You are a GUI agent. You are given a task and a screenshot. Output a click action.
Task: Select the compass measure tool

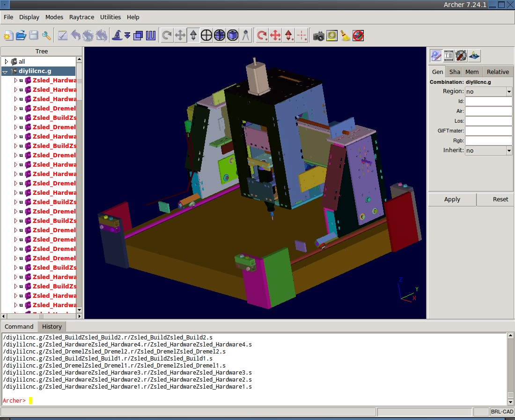point(246,36)
